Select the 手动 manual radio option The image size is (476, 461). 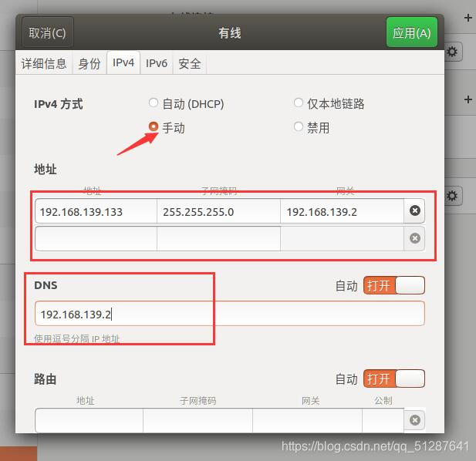click(x=167, y=127)
